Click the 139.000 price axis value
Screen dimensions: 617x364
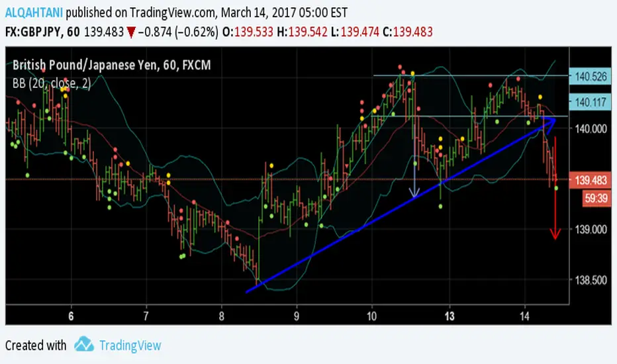point(591,229)
